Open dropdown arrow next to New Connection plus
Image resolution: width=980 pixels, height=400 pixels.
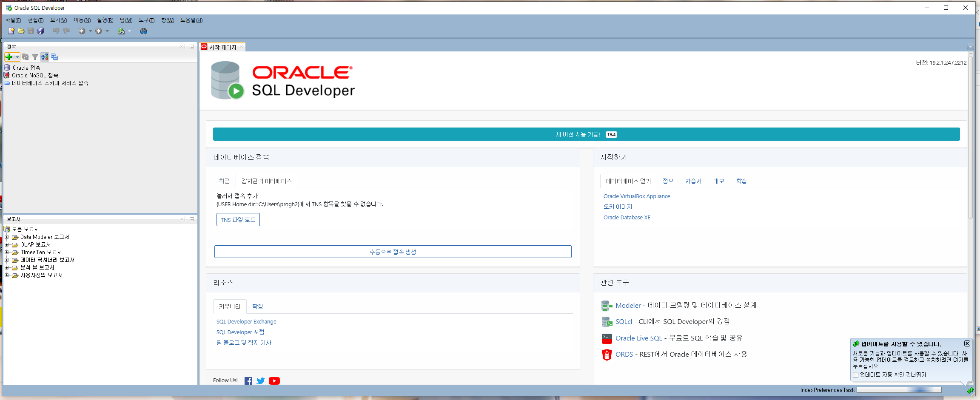coord(17,57)
